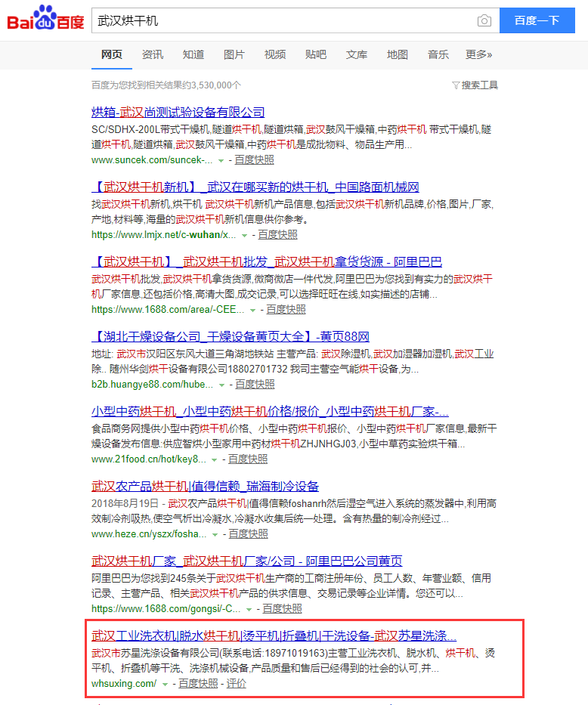
Task: Switch to the 音乐 tab
Action: point(438,55)
